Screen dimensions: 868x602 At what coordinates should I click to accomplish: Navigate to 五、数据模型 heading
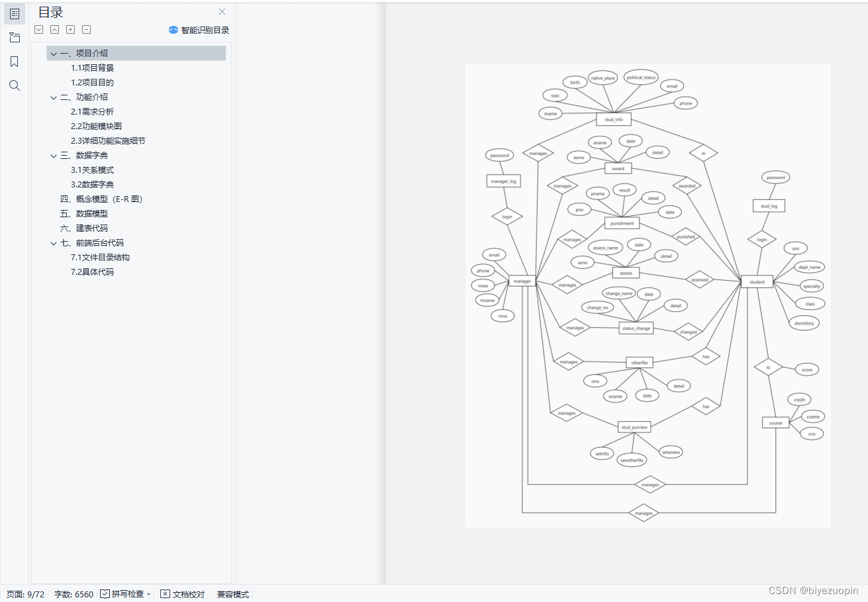[x=83, y=213]
